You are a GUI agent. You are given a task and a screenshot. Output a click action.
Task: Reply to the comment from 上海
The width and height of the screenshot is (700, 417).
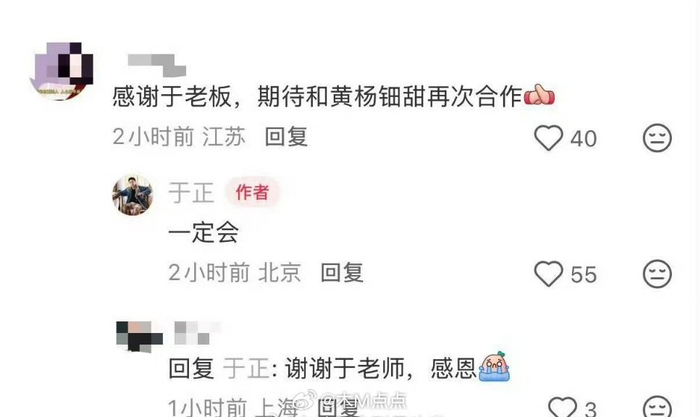click(x=337, y=407)
